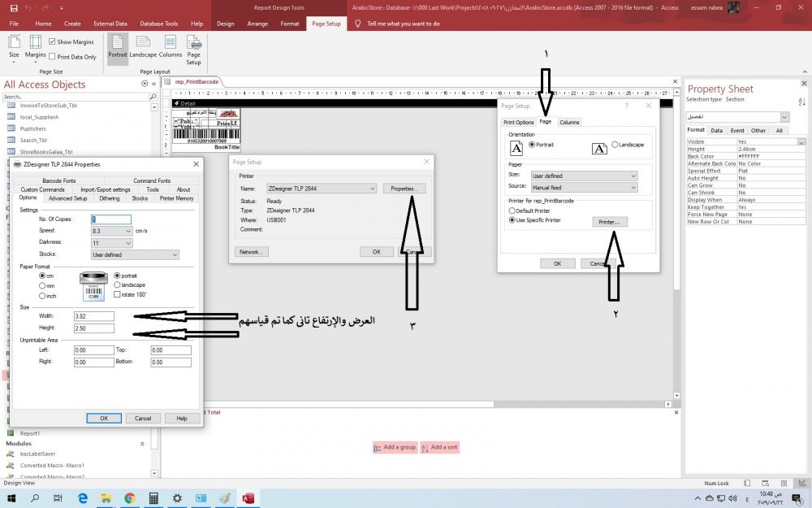
Task: Click Help in ZDesigner Properties
Action: tap(182, 419)
